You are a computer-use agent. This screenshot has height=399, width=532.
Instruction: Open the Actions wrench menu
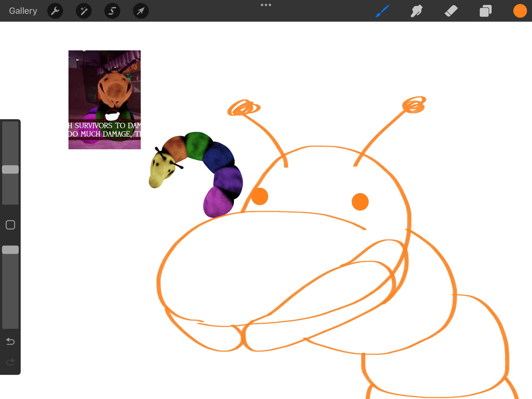pyautogui.click(x=55, y=11)
